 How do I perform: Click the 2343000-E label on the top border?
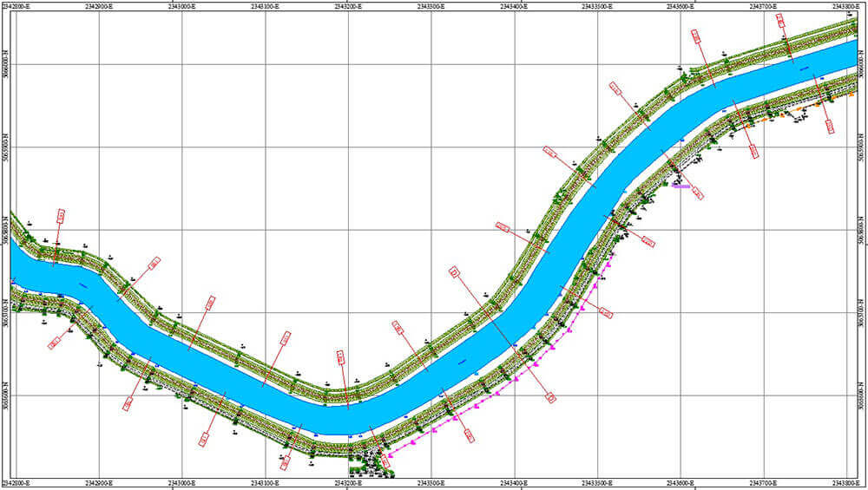point(181,5)
